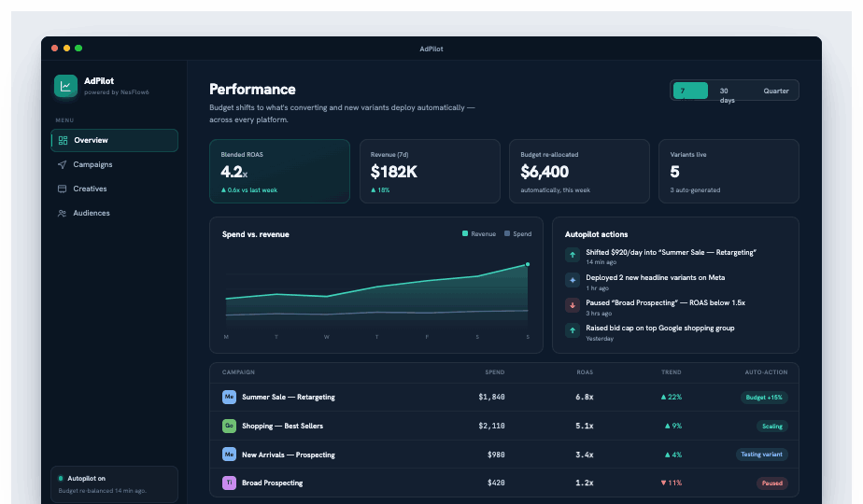The image size is (863, 504).
Task: Click the Ti platform badge for Broad Prospecting
Action: (x=229, y=483)
